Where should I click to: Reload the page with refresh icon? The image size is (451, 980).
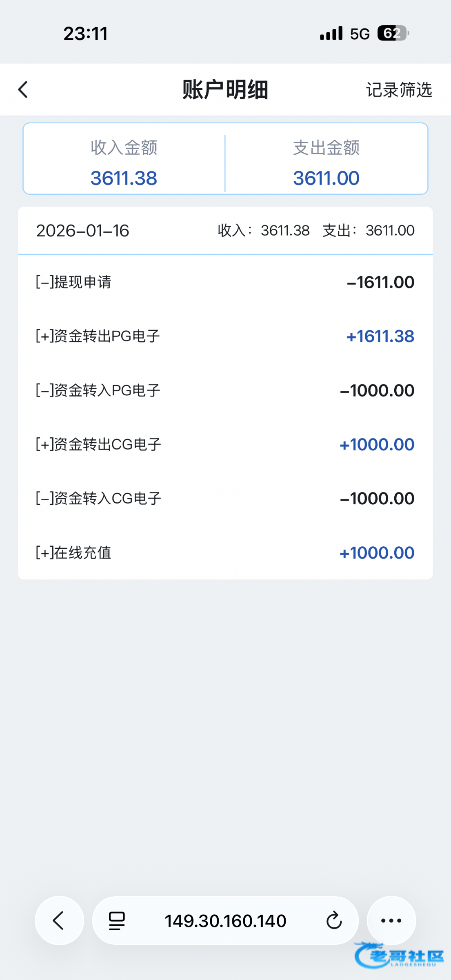[334, 921]
